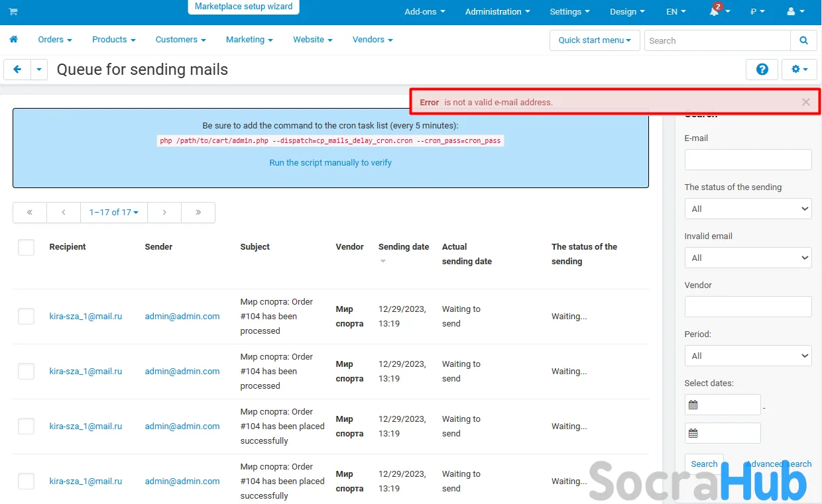Check the second mail row checkbox
Image resolution: width=822 pixels, height=504 pixels.
26,372
